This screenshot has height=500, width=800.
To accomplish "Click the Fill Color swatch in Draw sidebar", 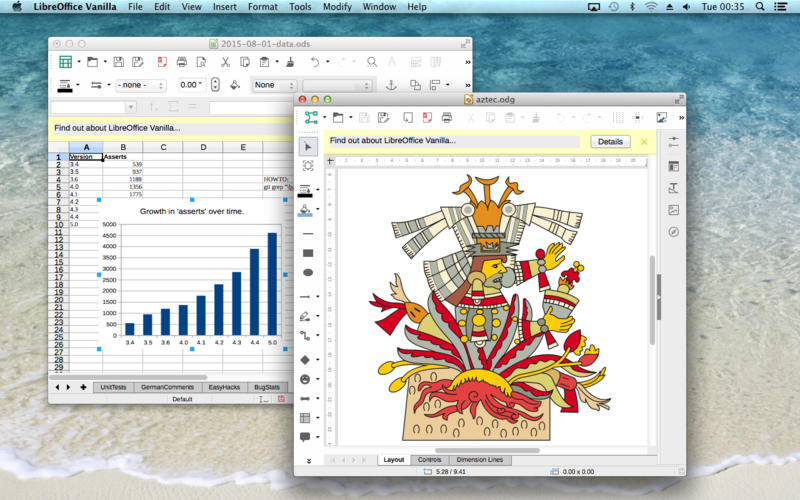I will tap(305, 210).
